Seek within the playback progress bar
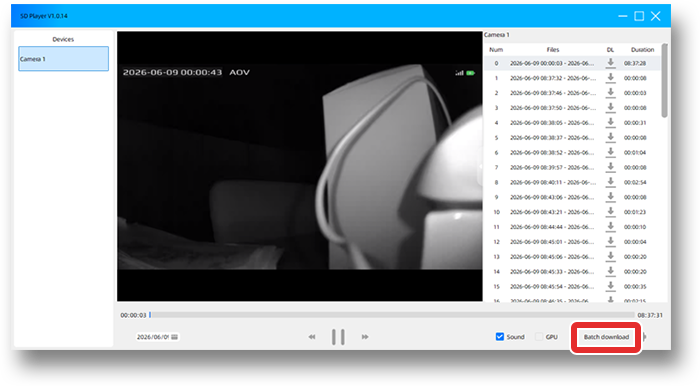This screenshot has height=386, width=700. 392,315
